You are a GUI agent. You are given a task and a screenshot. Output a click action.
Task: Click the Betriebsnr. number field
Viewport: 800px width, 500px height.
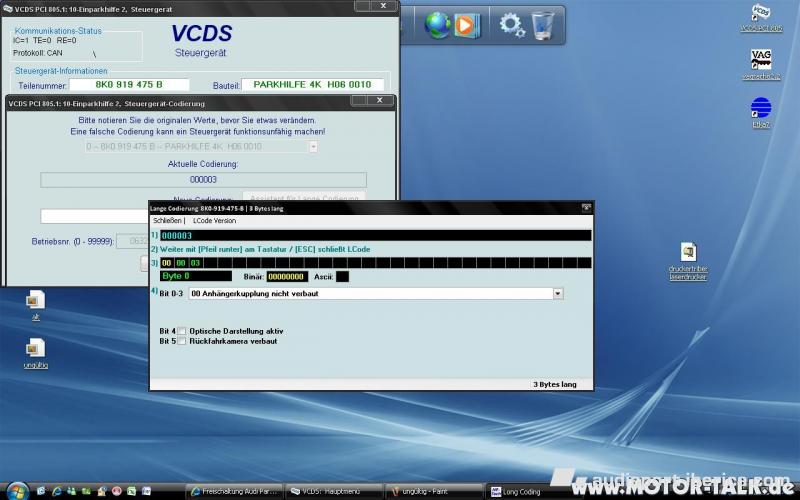[132, 241]
